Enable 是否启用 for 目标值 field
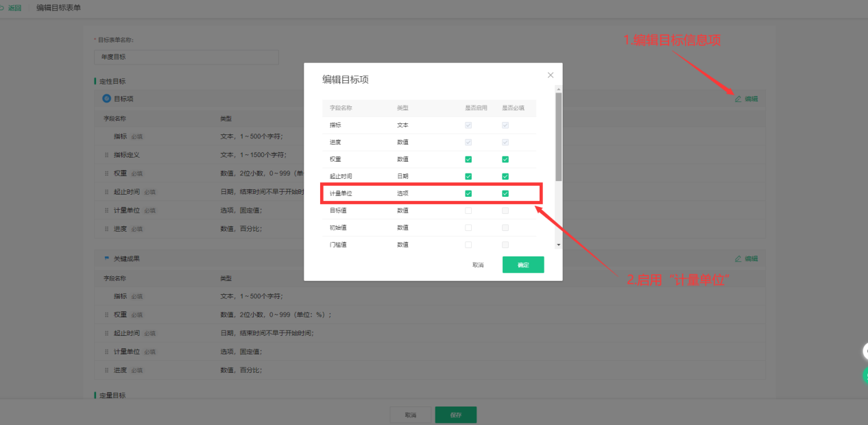 [x=468, y=210]
